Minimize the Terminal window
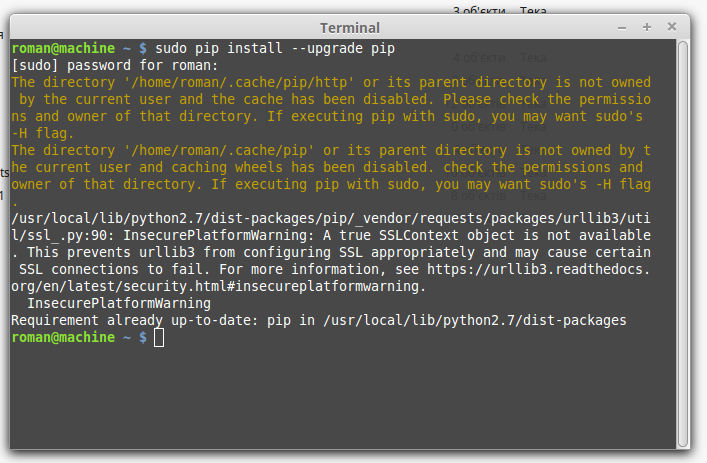This screenshot has height=463, width=707. [x=623, y=27]
